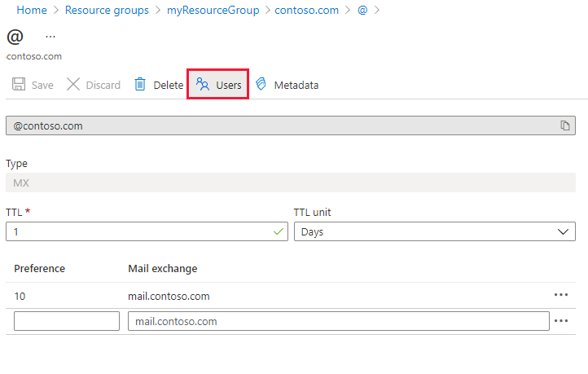The image size is (588, 374).
Task: Click the Mail exchange text field
Action: (338, 321)
